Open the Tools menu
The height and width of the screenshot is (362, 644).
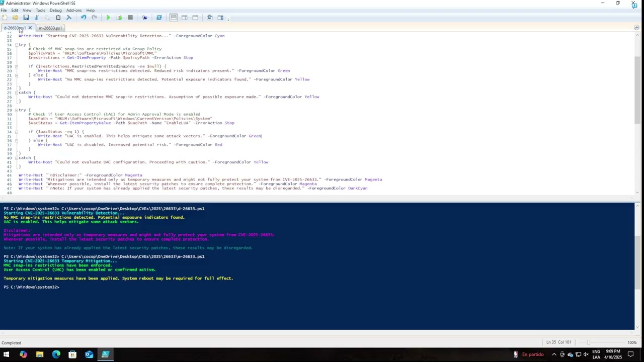click(x=40, y=10)
